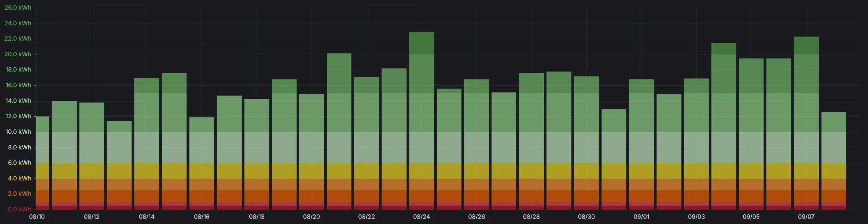Image resolution: width=868 pixels, height=224 pixels.
Task: Click the bar above the 09/07 label
Action: (x=806, y=123)
